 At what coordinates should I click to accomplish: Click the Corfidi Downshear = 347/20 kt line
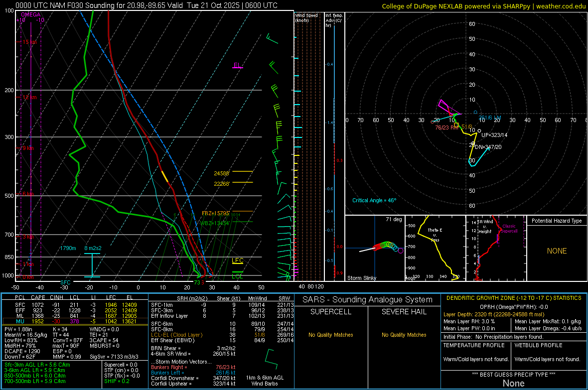(x=193, y=378)
